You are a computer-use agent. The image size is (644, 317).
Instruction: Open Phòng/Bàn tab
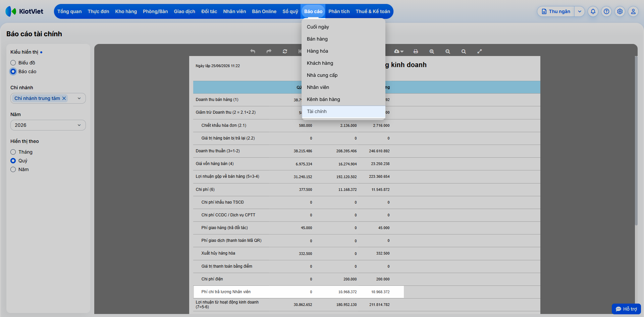pos(155,11)
